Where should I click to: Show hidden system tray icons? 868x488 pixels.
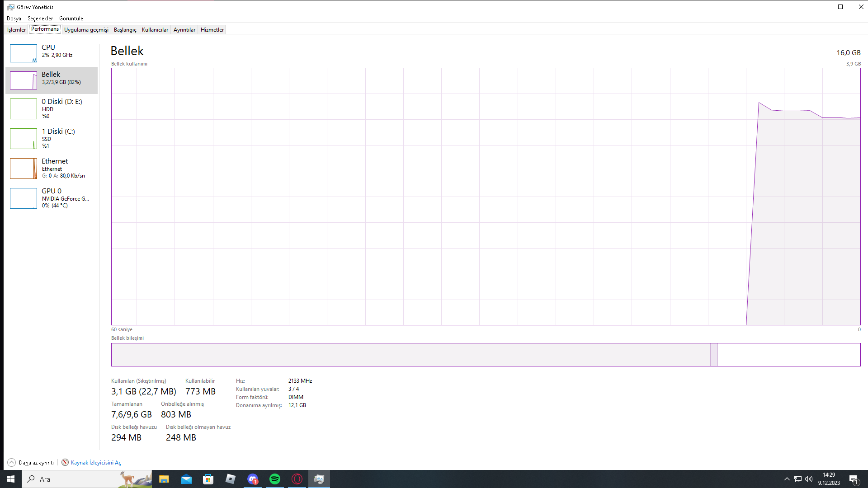click(x=787, y=479)
